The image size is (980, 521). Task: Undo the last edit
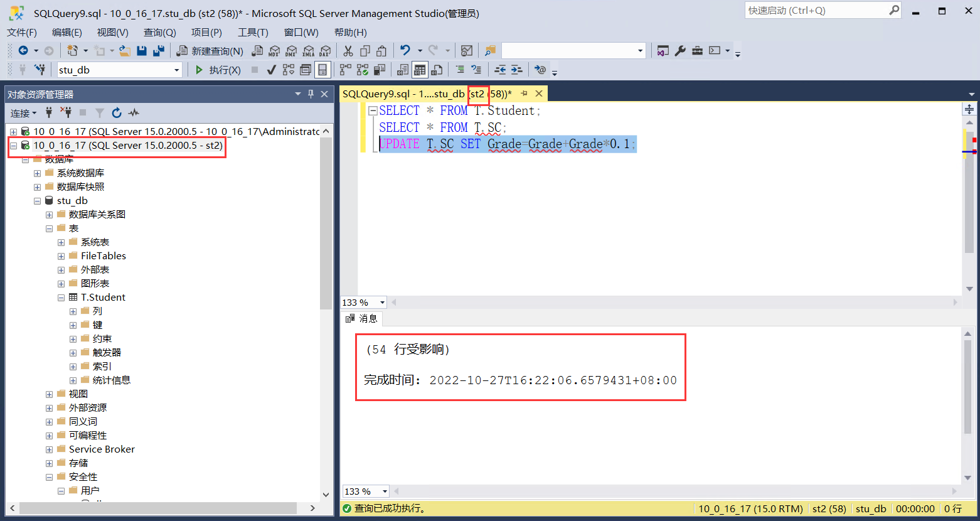(x=405, y=50)
